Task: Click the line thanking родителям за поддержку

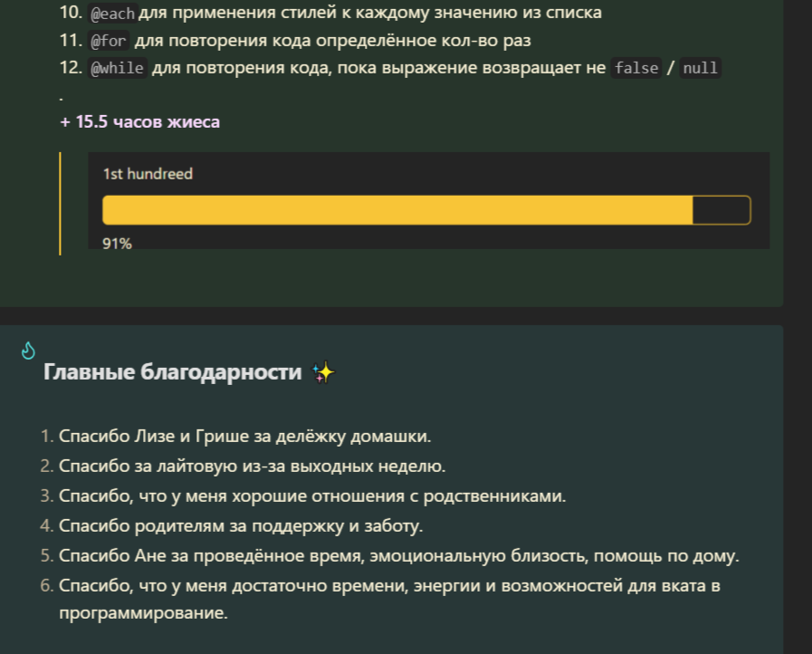Action: 241,526
